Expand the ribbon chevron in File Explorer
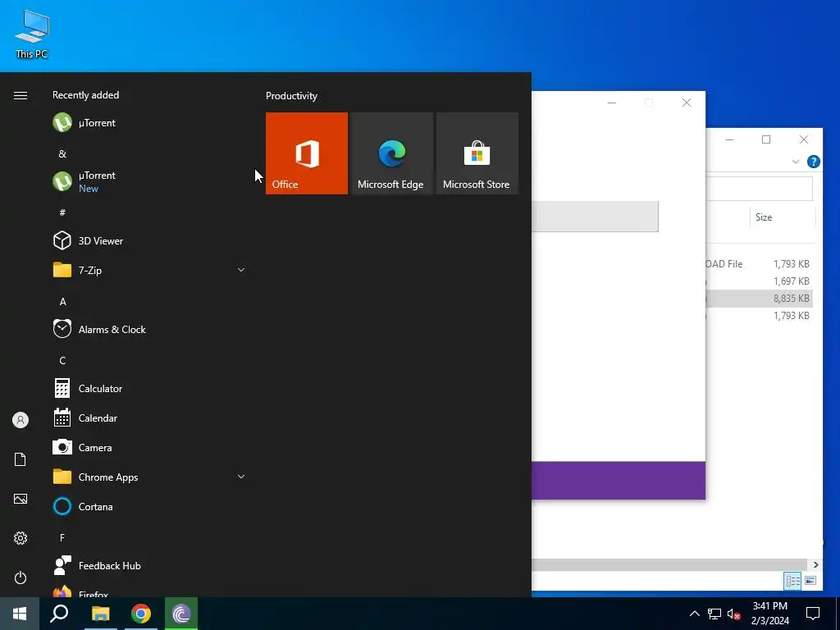The image size is (840, 630). click(796, 162)
